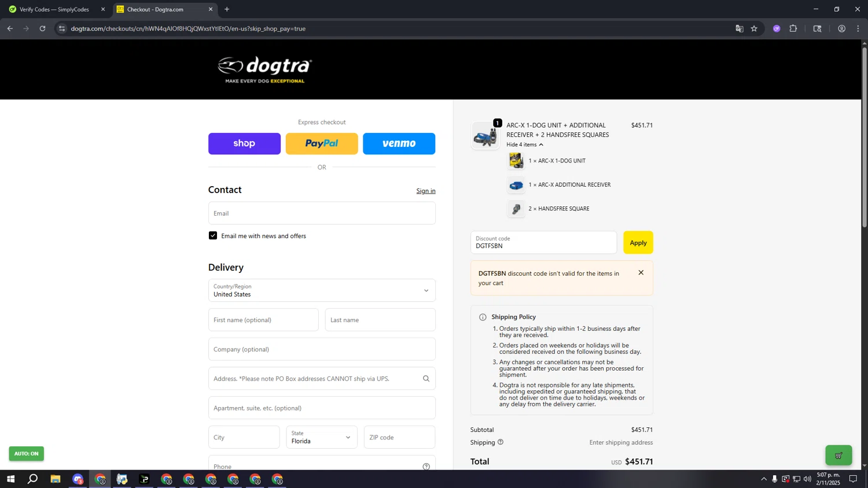
Task: Click the 'Enter shipping address' text
Action: [x=621, y=442]
